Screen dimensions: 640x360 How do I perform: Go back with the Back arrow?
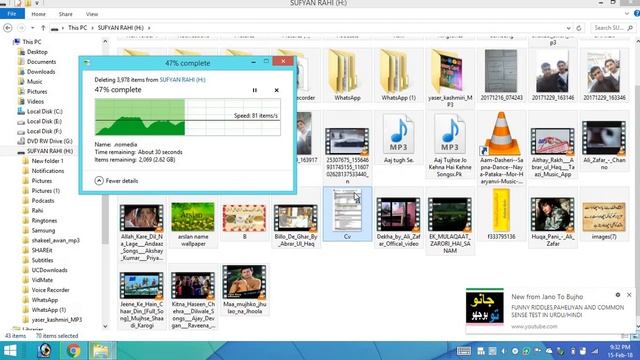pos(8,28)
